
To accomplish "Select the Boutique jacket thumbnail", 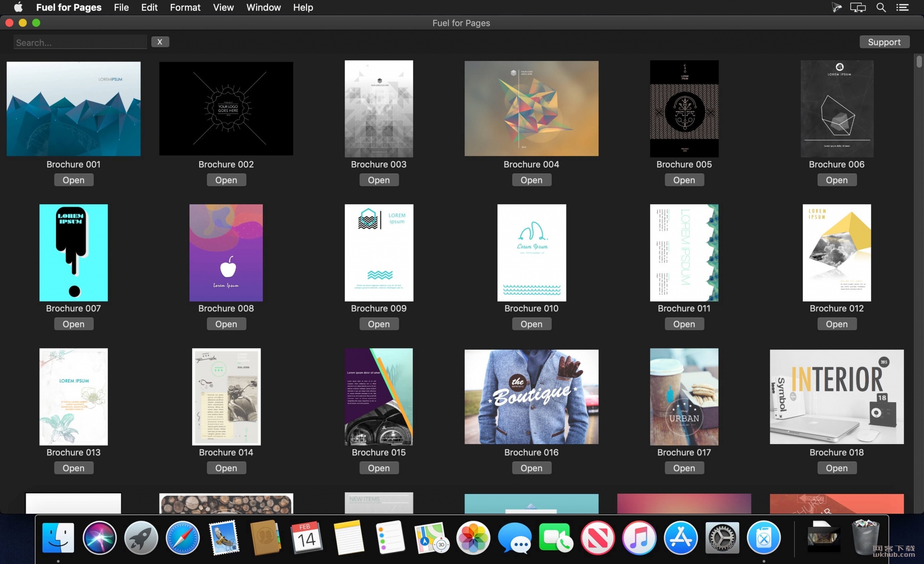I will click(531, 396).
